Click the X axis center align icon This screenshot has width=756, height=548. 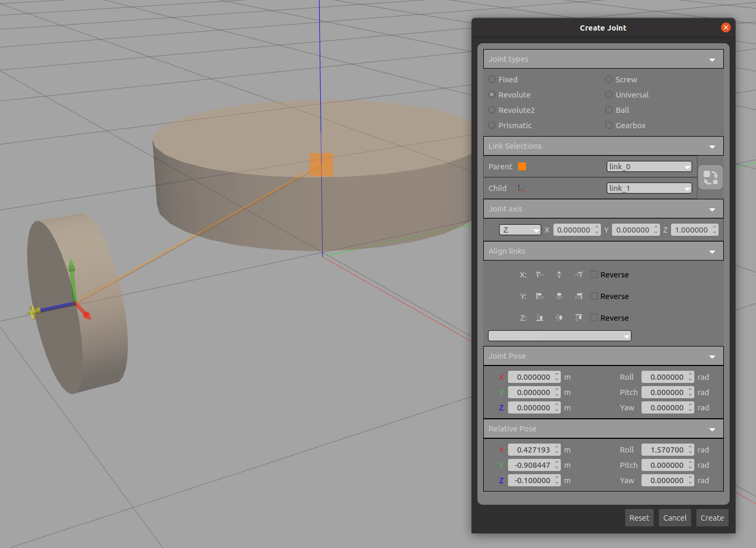pyautogui.click(x=559, y=275)
